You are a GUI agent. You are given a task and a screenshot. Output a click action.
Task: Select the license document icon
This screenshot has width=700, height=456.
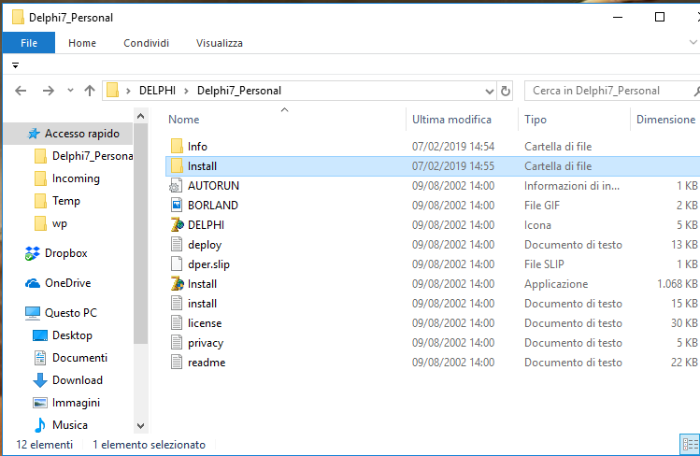177,323
